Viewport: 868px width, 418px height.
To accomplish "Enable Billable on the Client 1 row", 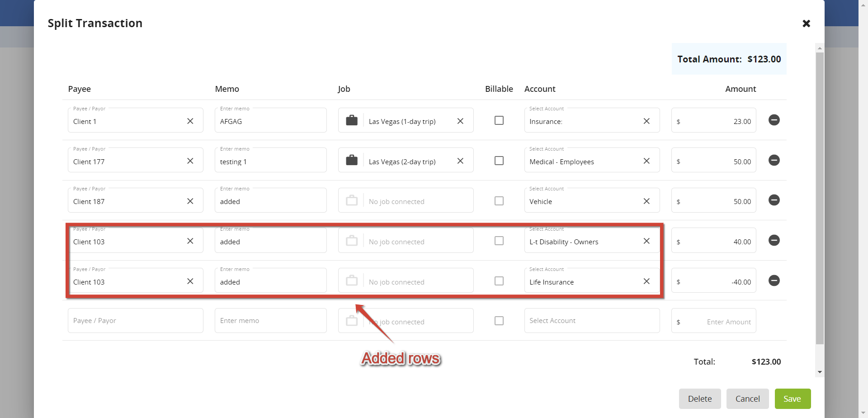I will tap(499, 120).
